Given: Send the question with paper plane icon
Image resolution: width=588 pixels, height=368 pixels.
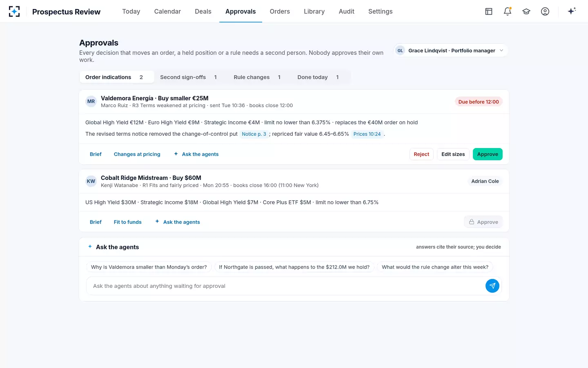Looking at the screenshot, I should tap(492, 286).
